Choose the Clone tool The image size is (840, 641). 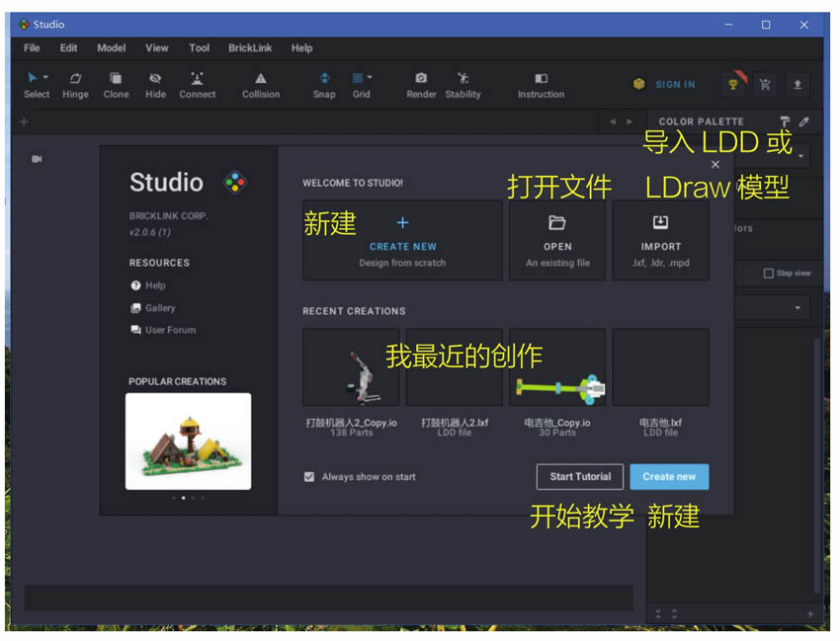(x=116, y=85)
